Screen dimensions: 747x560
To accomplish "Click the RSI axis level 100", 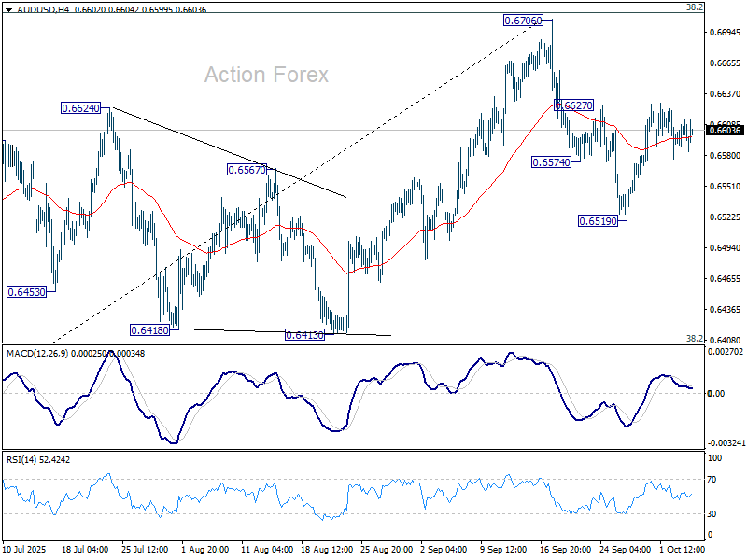I will (715, 458).
